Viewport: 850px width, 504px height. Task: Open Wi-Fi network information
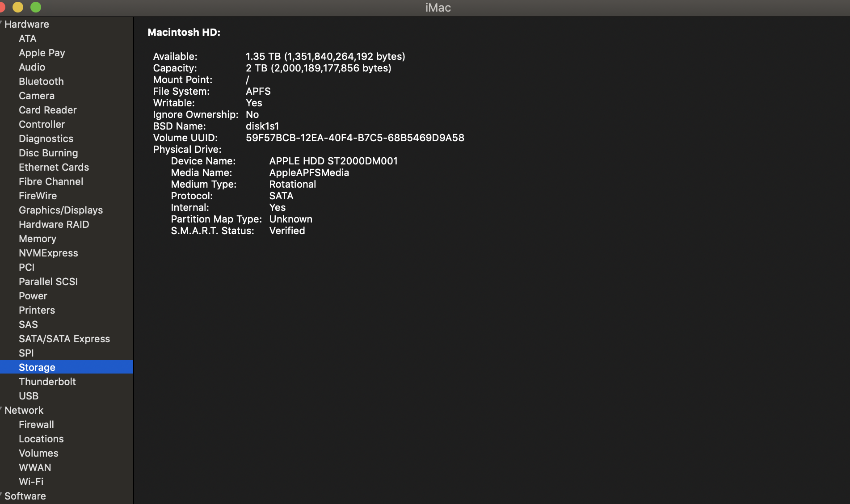pos(31,482)
